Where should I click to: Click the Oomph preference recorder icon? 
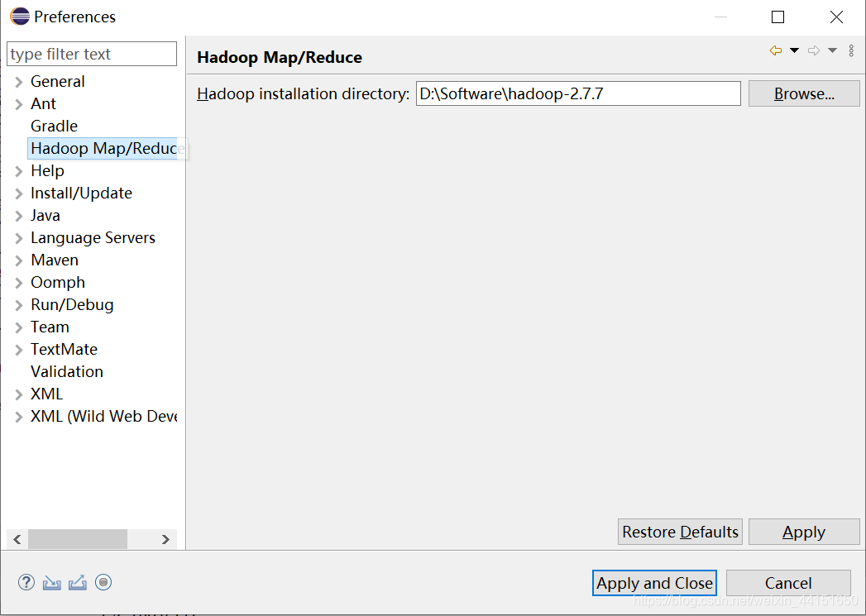point(103,582)
